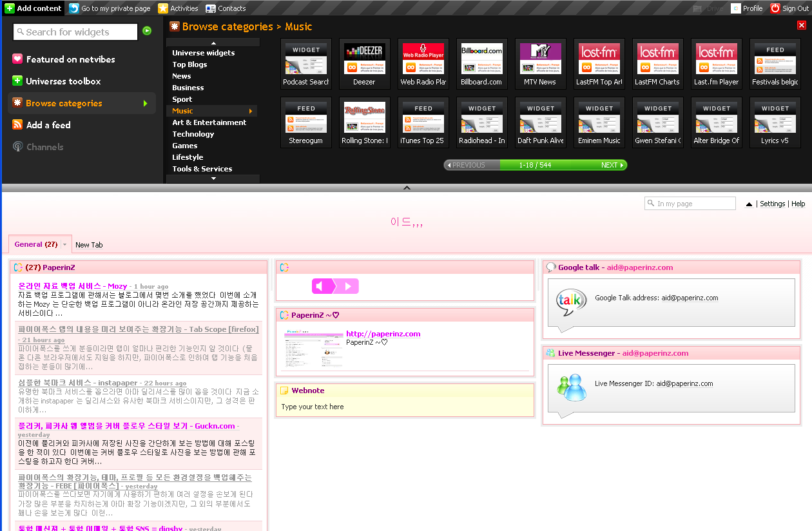Open the Guckn.com feed article
812x531 pixels.
[x=126, y=425]
